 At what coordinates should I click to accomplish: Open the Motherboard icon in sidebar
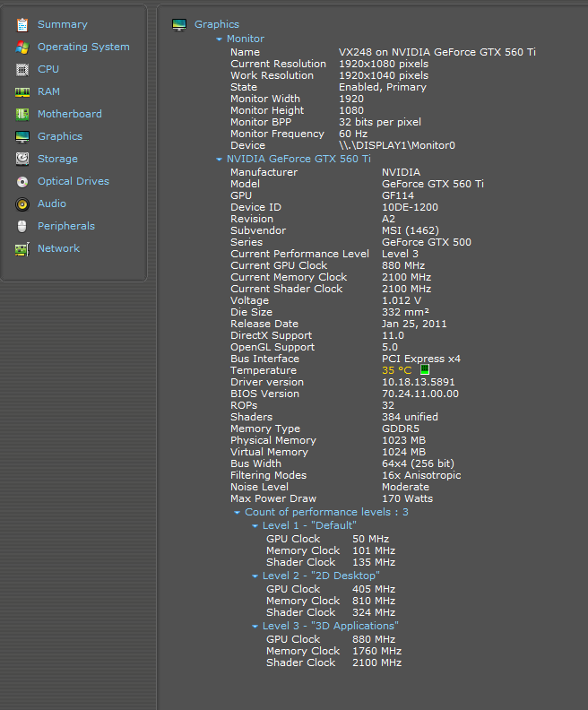pyautogui.click(x=22, y=114)
